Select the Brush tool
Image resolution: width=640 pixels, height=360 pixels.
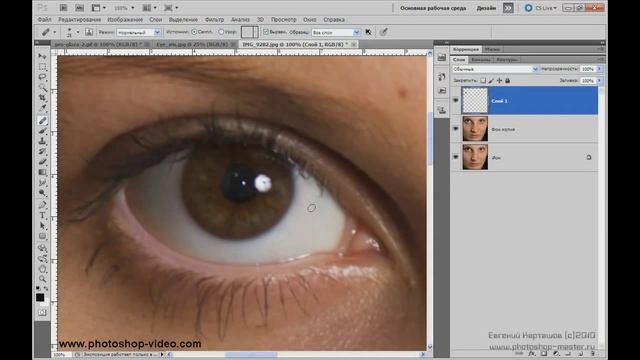coord(42,131)
